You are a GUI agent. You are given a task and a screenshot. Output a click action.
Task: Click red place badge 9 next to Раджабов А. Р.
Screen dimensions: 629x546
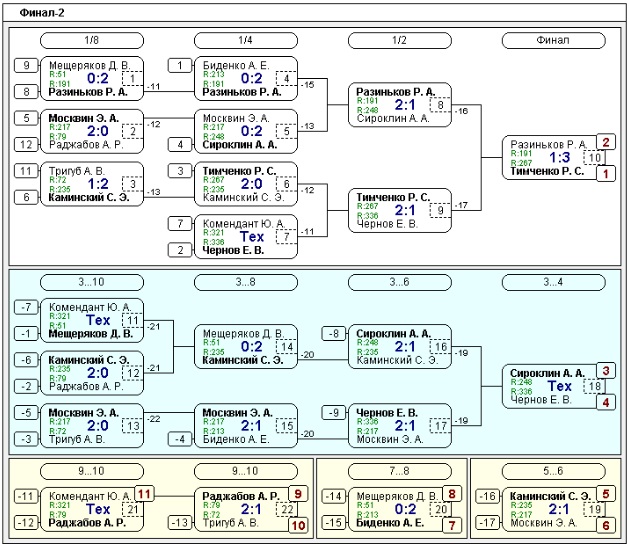pos(298,494)
